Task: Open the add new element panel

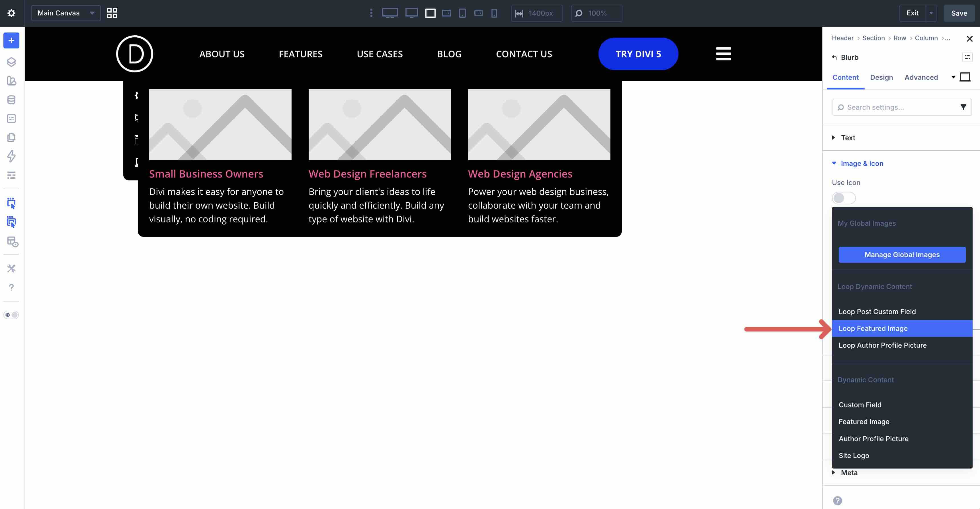Action: click(x=11, y=40)
